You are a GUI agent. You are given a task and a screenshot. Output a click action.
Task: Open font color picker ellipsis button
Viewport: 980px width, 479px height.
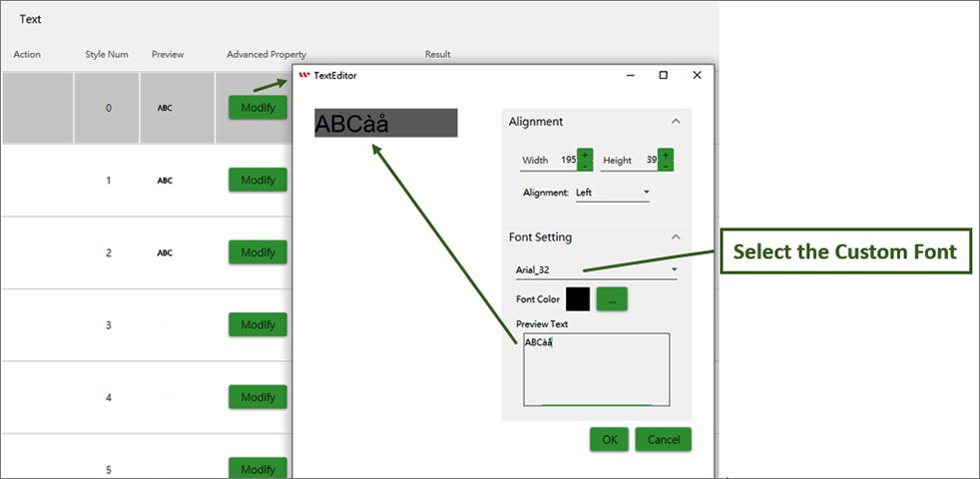coord(612,299)
